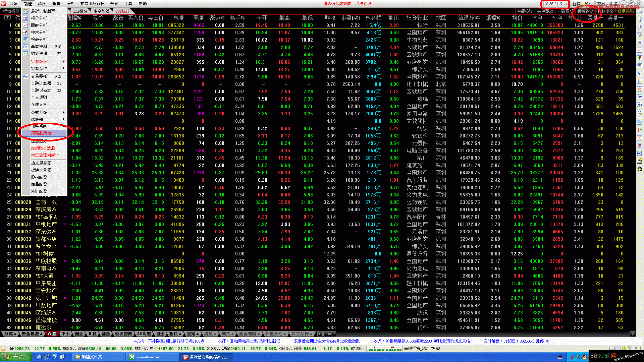The width and height of the screenshot is (644, 362).
Task: Click the up arrow icon in right sidebar
Action: (640, 19)
